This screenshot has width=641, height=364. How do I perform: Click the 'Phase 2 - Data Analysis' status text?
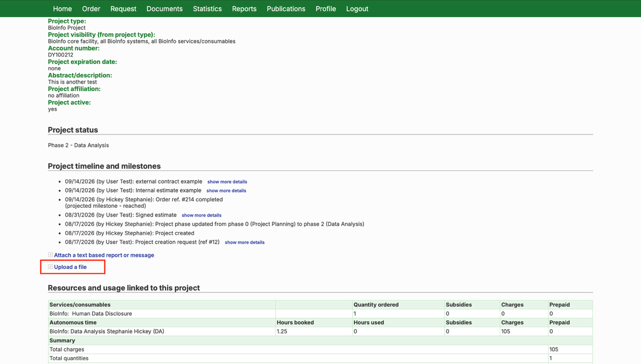[78, 145]
